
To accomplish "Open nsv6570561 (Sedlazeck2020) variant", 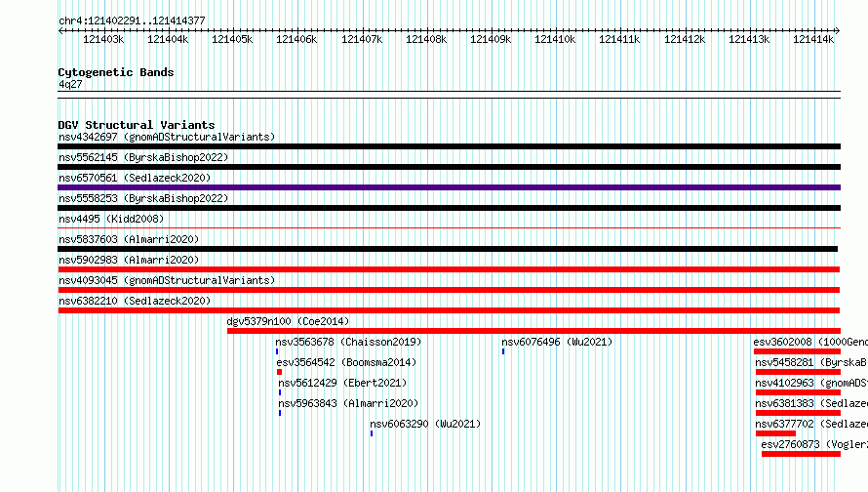I will 135,178.
